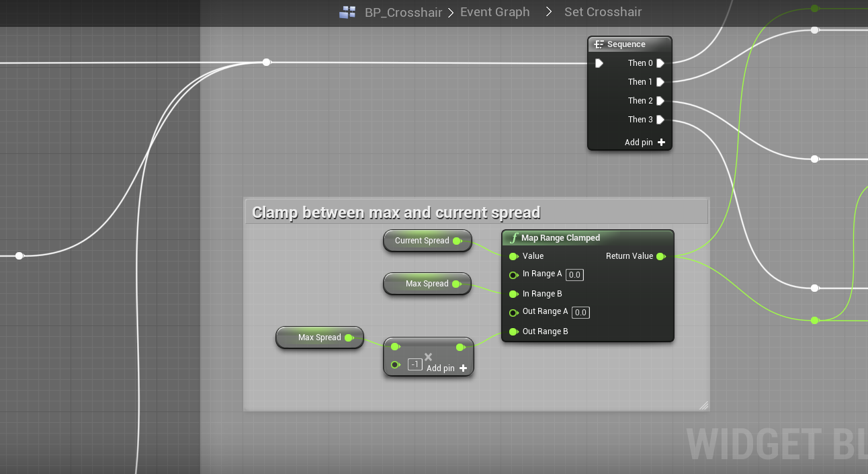Select the comment title 'Clamp between max and current spread'
This screenshot has width=868, height=474.
tap(396, 213)
